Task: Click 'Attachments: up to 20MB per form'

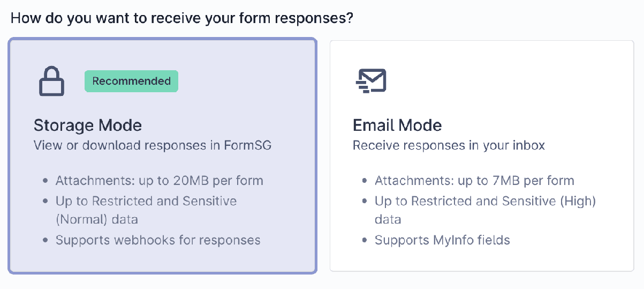Action: tap(160, 181)
